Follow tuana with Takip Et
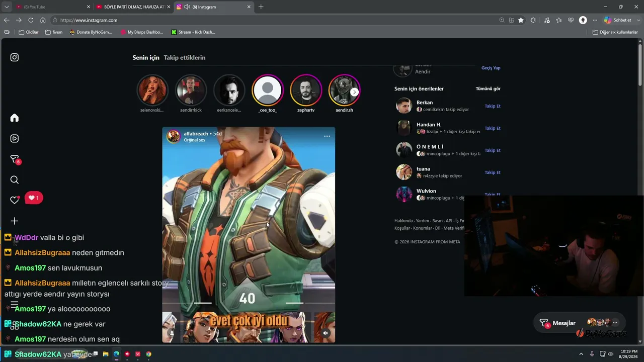The height and width of the screenshot is (362, 644). (493, 172)
